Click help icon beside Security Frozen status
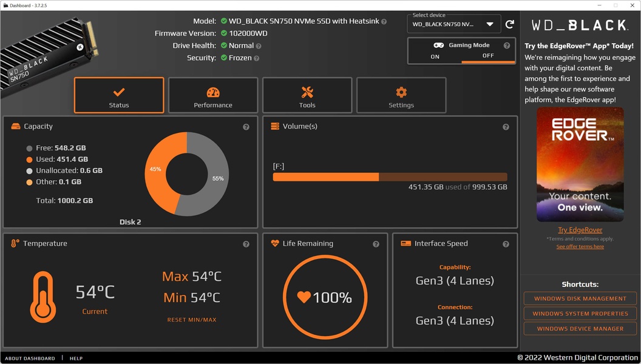641x364 pixels. [256, 58]
